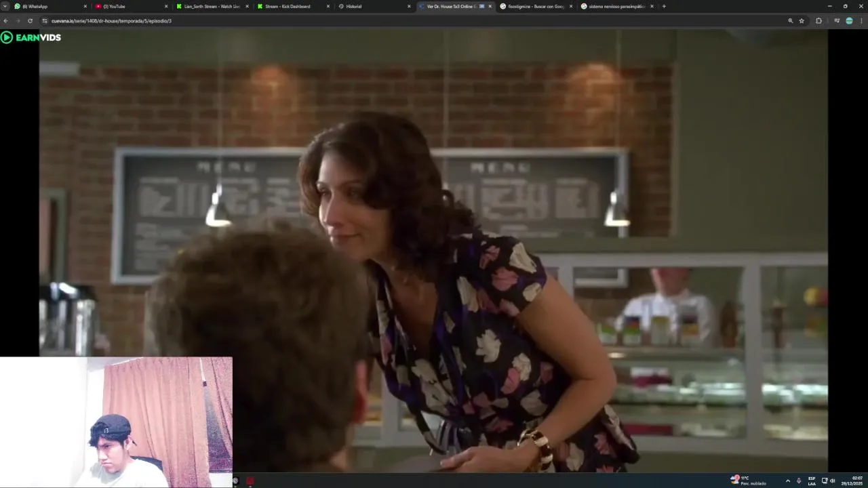
Task: Go back to the previous page
Action: tap(7, 21)
